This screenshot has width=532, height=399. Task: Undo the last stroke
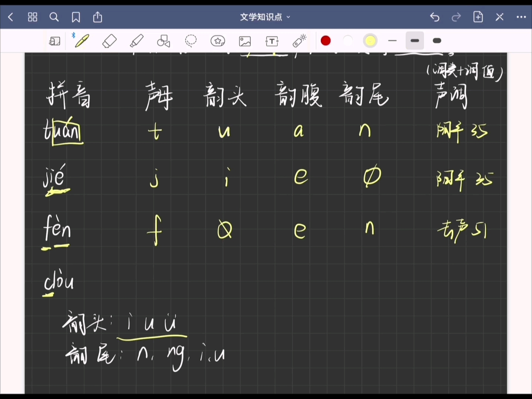pyautogui.click(x=435, y=17)
